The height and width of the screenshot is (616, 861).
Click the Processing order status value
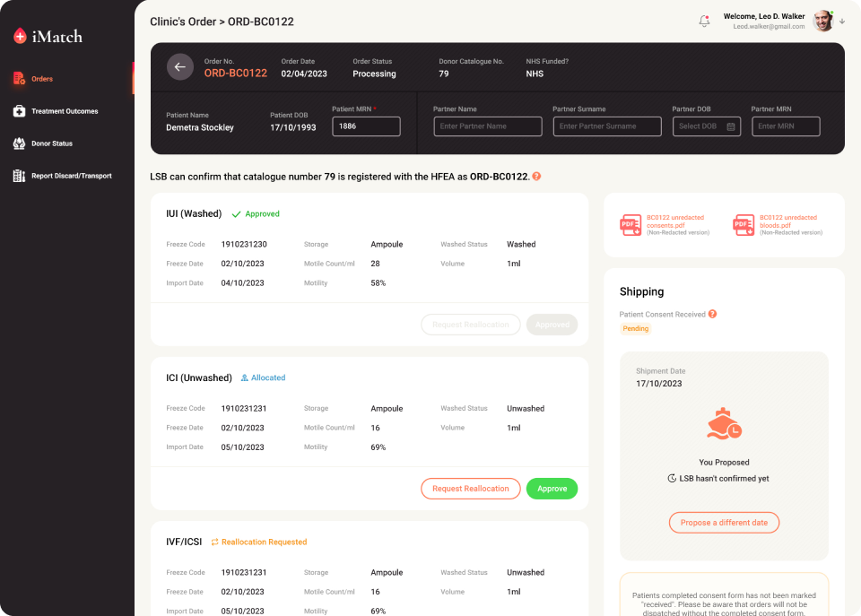click(374, 74)
